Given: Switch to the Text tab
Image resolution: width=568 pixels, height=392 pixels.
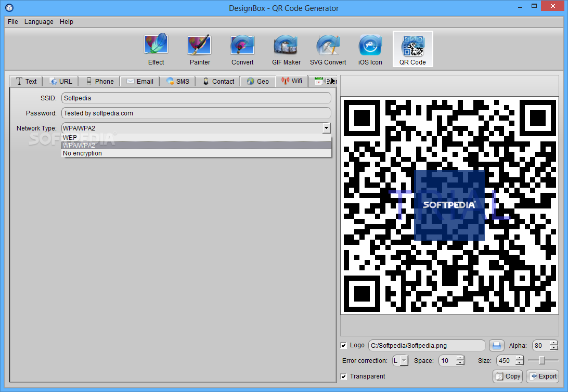Looking at the screenshot, I should point(26,82).
